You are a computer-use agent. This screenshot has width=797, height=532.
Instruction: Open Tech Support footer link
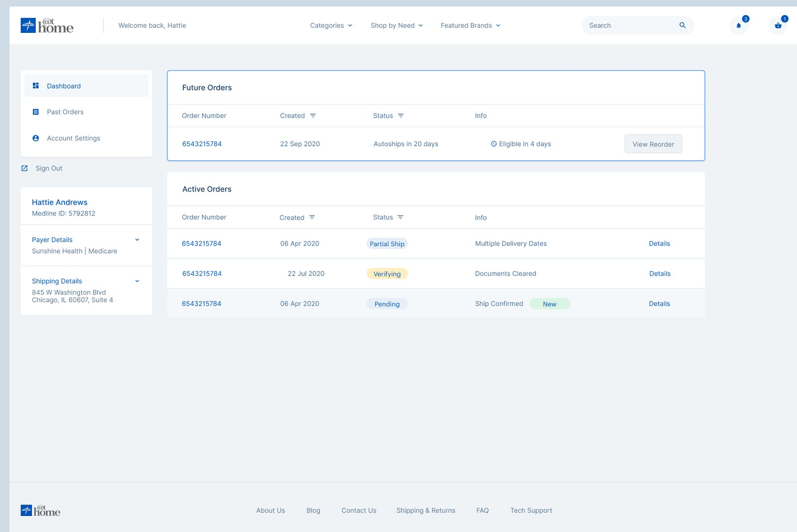[x=531, y=511]
